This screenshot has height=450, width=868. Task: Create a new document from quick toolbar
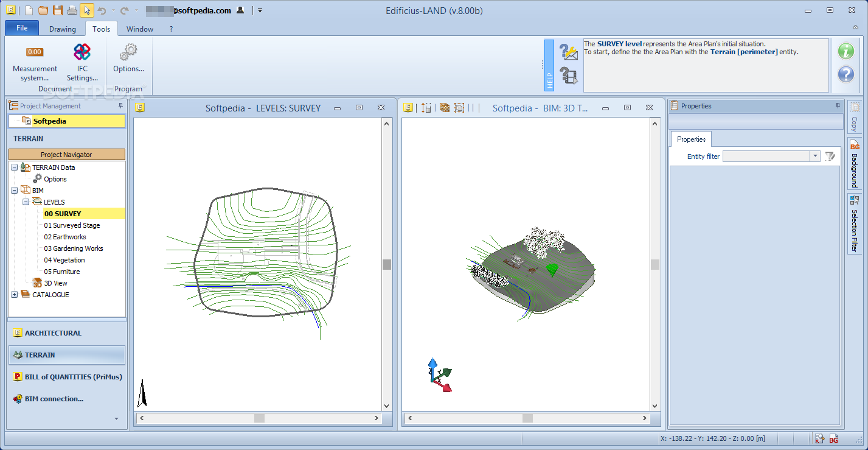tap(29, 10)
